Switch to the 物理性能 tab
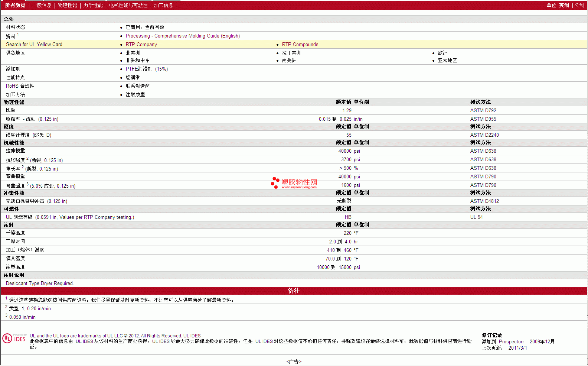Image resolution: width=588 pixels, height=366 pixels. tap(68, 5)
